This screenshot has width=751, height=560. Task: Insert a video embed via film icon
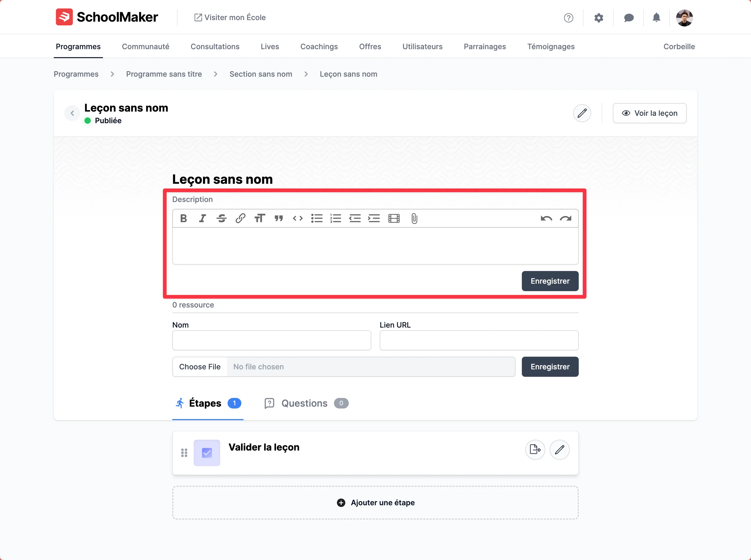394,218
